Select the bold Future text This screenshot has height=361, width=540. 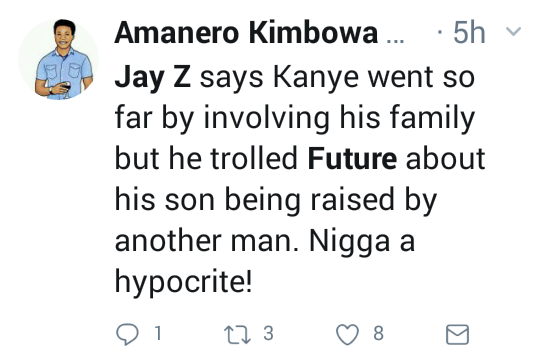pyautogui.click(x=352, y=159)
